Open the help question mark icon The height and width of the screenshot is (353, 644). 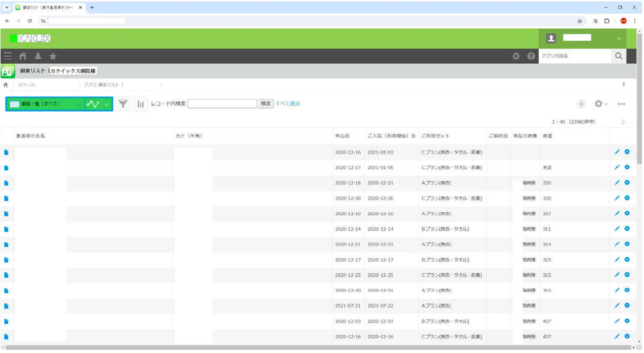(x=531, y=56)
